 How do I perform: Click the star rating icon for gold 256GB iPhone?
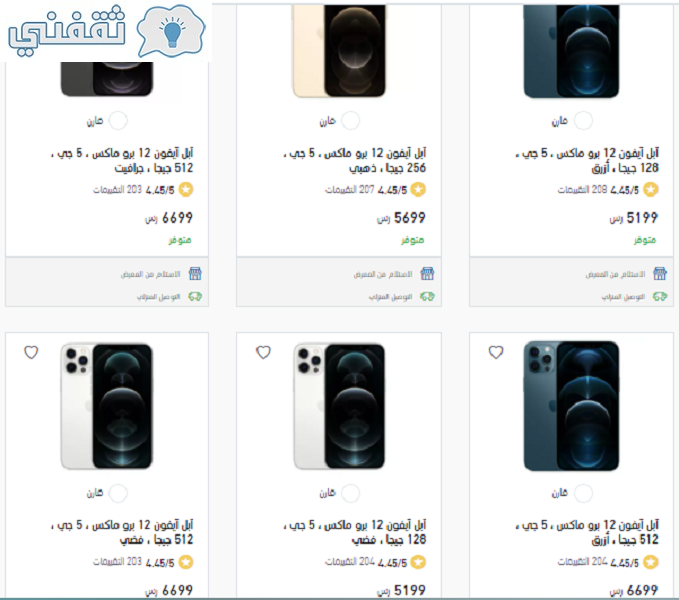pos(418,190)
